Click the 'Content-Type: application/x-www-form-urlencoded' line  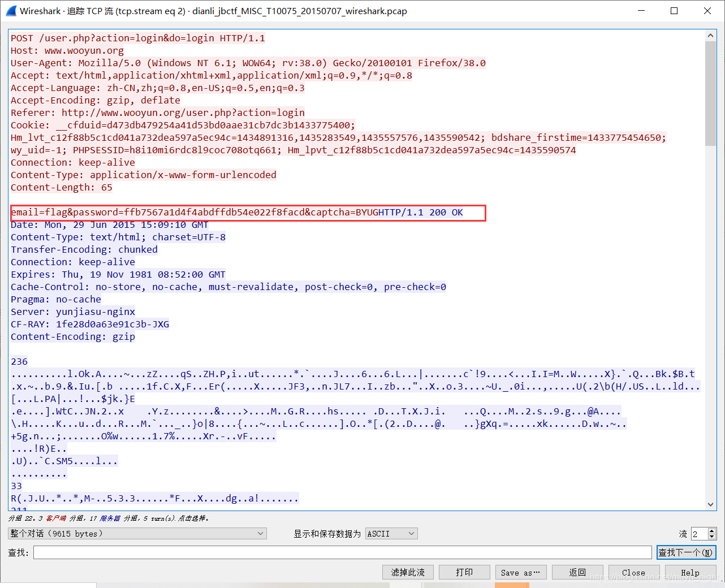[x=144, y=175]
